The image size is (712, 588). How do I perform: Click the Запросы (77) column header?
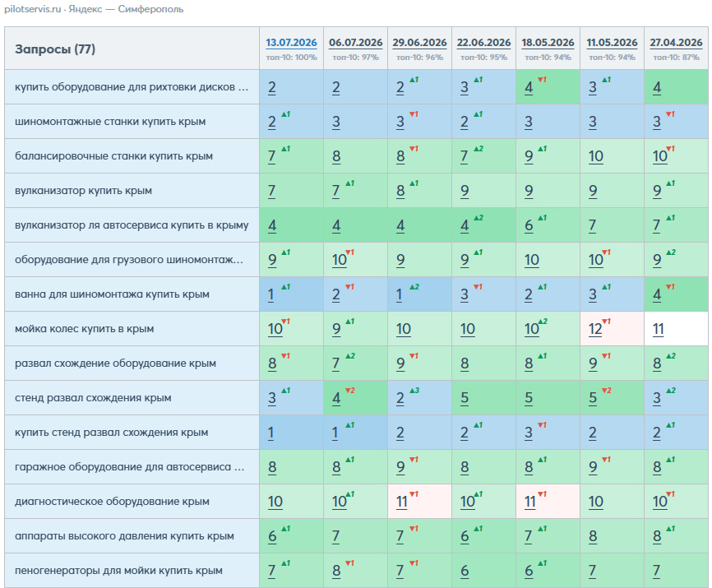55,49
